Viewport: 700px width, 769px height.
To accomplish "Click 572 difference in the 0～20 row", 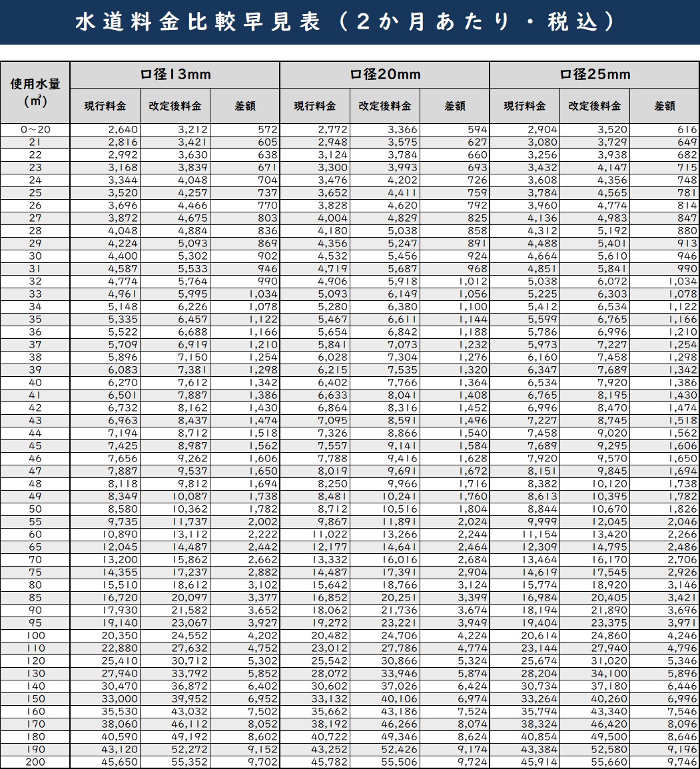I will [x=268, y=130].
